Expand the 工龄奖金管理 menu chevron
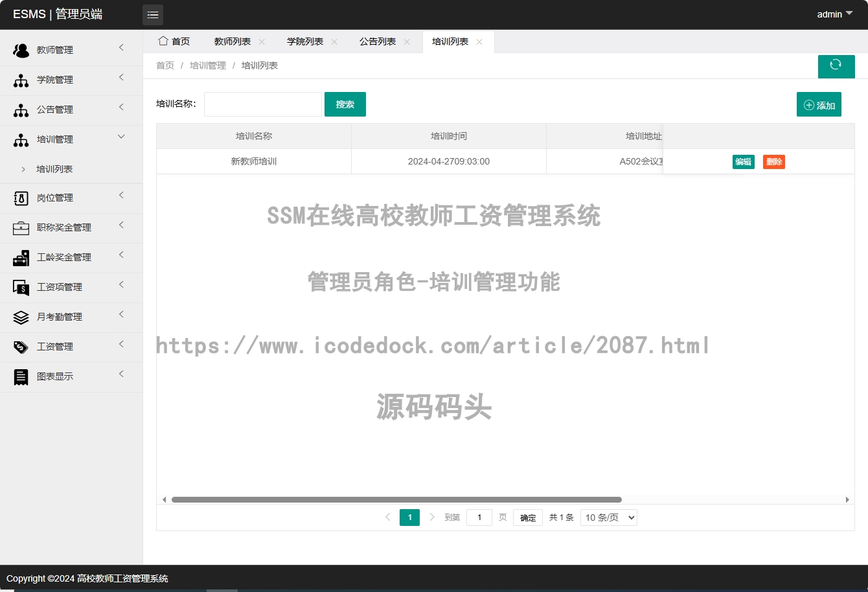This screenshot has height=592, width=868. 121,255
